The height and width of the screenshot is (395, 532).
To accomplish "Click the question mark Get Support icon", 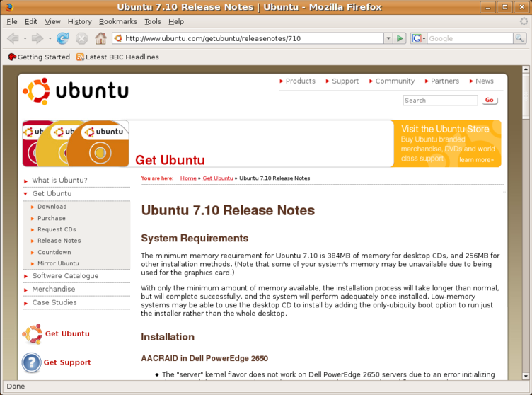I will point(31,362).
